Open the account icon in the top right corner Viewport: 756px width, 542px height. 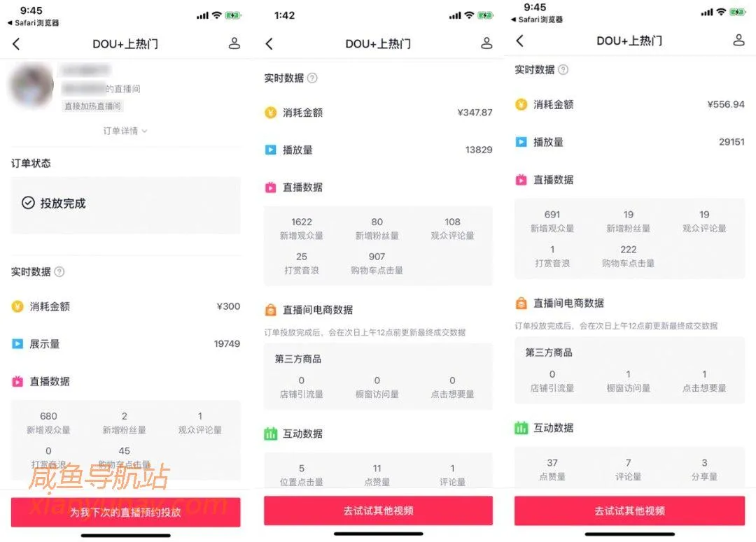tap(235, 43)
